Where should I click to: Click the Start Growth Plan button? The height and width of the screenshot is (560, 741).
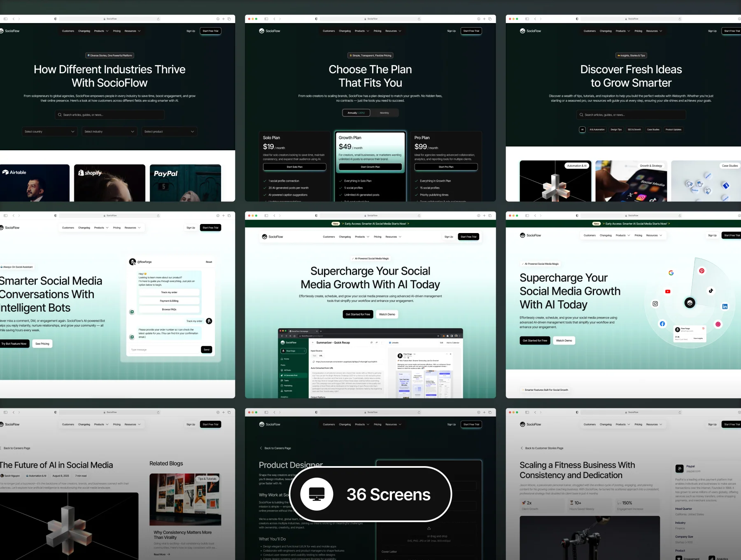coord(370,167)
